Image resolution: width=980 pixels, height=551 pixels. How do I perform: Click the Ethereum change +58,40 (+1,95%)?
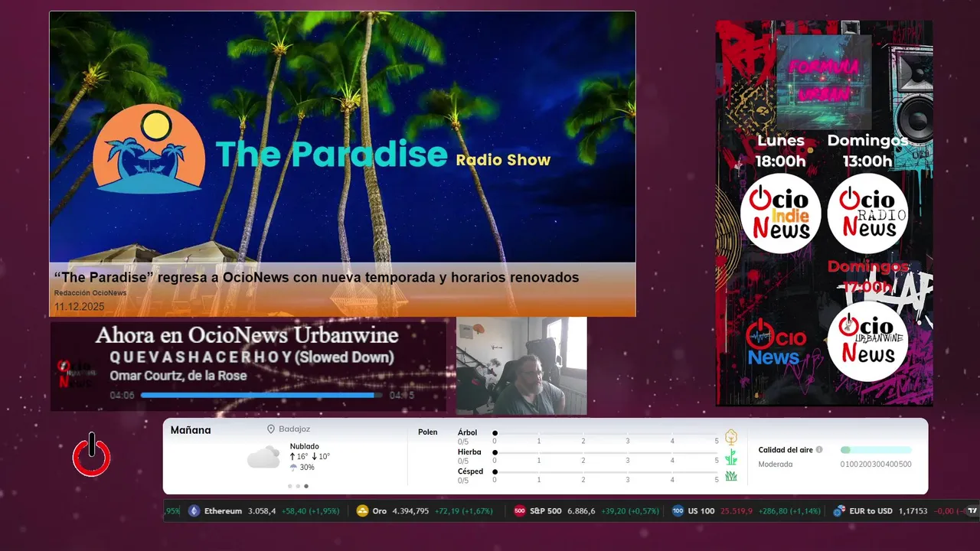[x=311, y=511]
